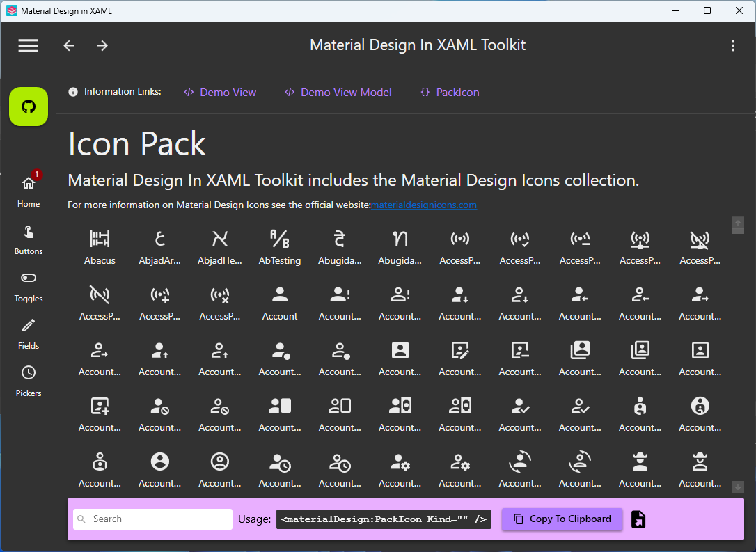Open the Pickers section in the sidebar
This screenshot has width=756, height=552.
pos(28,379)
